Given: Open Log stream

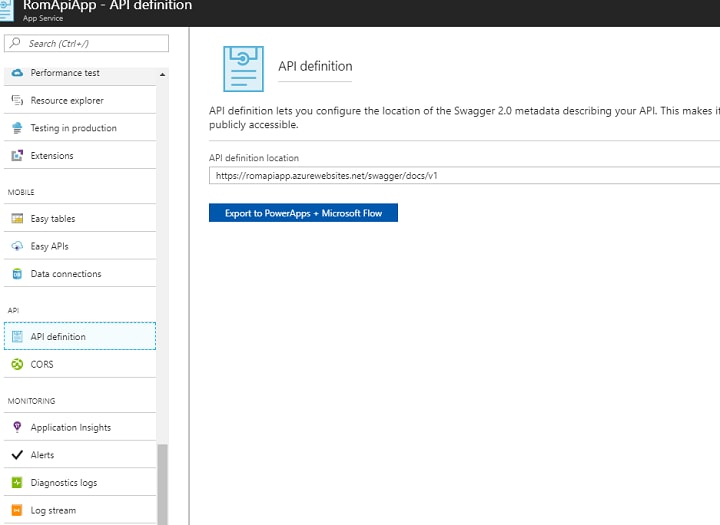Looking at the screenshot, I should [x=80, y=510].
